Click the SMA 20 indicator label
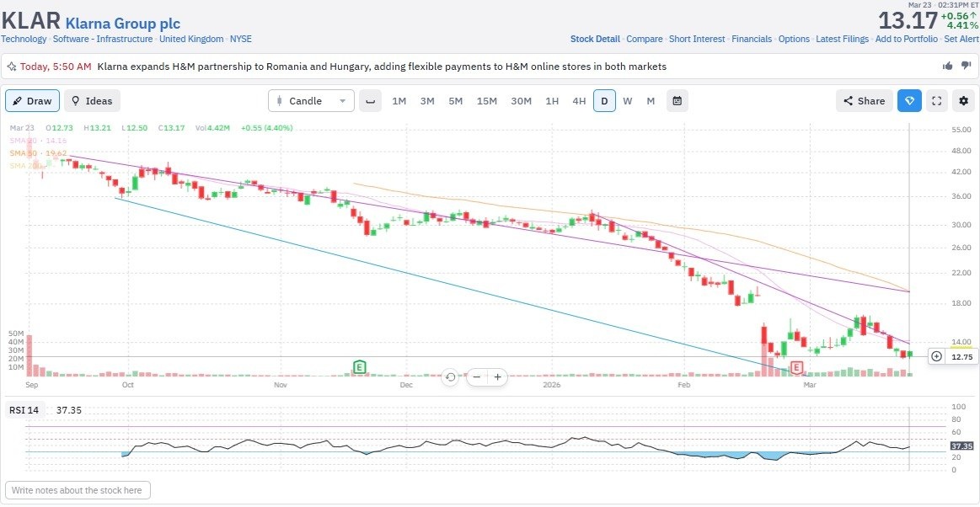Viewport: 980px width, 507px height. [38, 141]
